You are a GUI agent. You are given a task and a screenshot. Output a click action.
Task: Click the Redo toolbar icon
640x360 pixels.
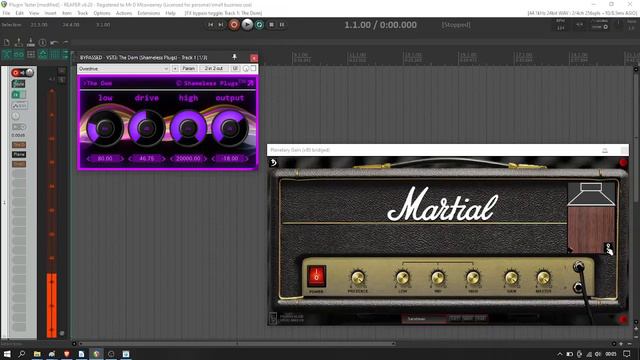click(65, 42)
